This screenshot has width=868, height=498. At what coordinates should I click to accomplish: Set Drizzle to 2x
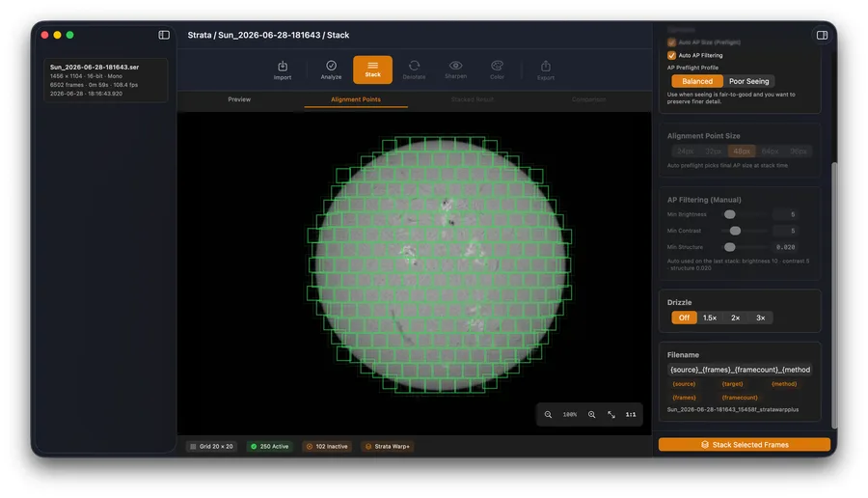[x=735, y=318]
